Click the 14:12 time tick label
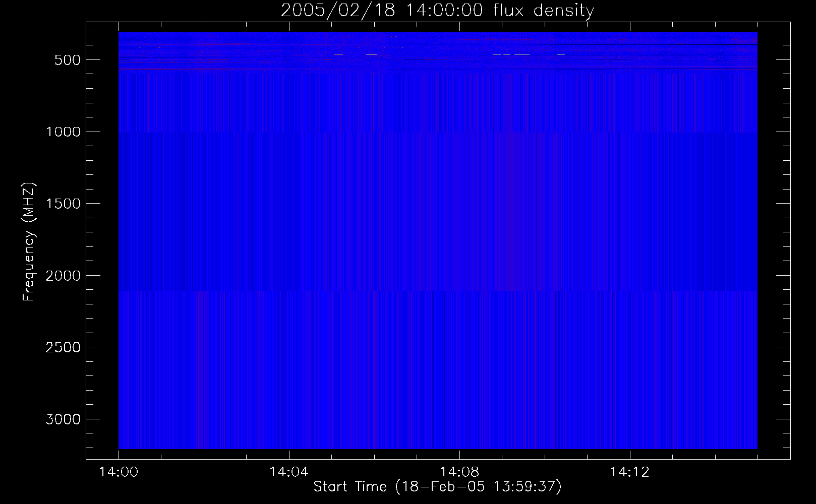This screenshot has height=504, width=816. 629,472
